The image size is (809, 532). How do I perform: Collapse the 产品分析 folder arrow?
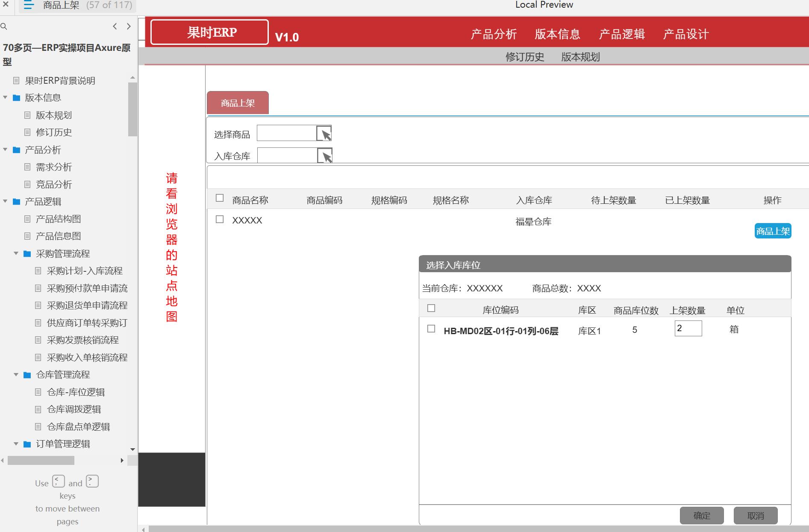point(5,150)
